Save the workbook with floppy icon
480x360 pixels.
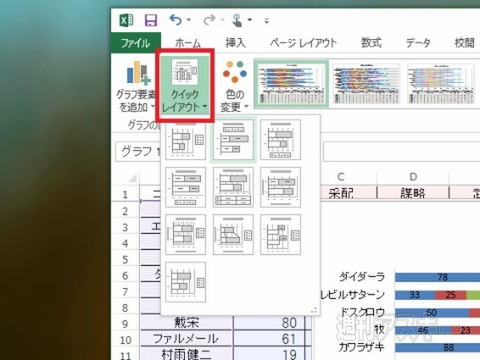coord(151,20)
